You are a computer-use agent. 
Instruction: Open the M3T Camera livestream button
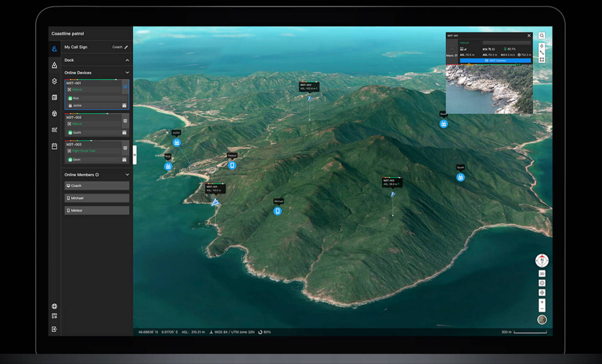(x=495, y=61)
